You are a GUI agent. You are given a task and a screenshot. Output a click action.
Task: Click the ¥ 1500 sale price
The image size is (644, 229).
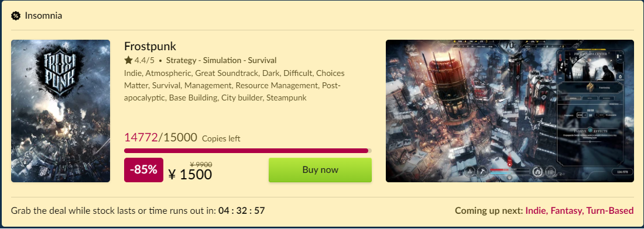click(x=190, y=175)
